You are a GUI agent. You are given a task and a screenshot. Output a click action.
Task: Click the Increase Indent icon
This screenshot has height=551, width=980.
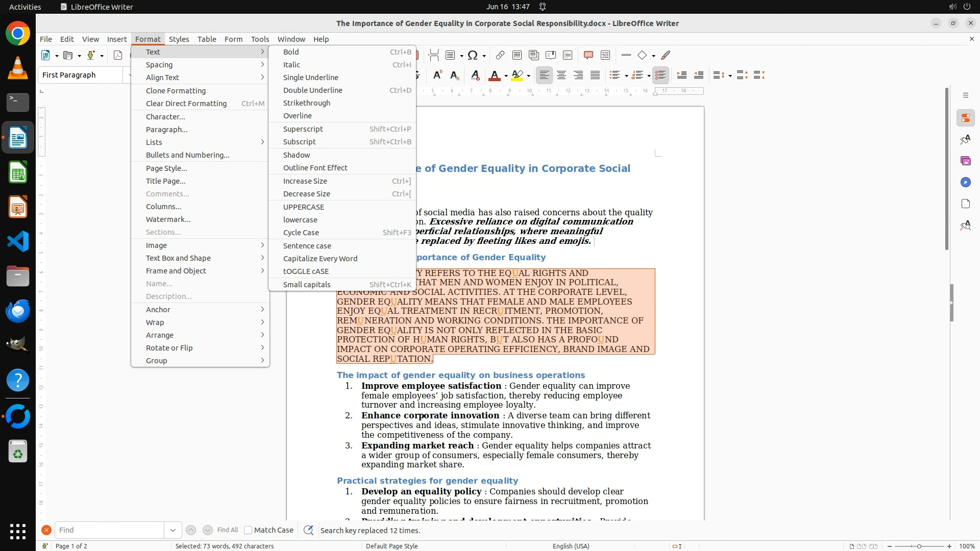681,76
